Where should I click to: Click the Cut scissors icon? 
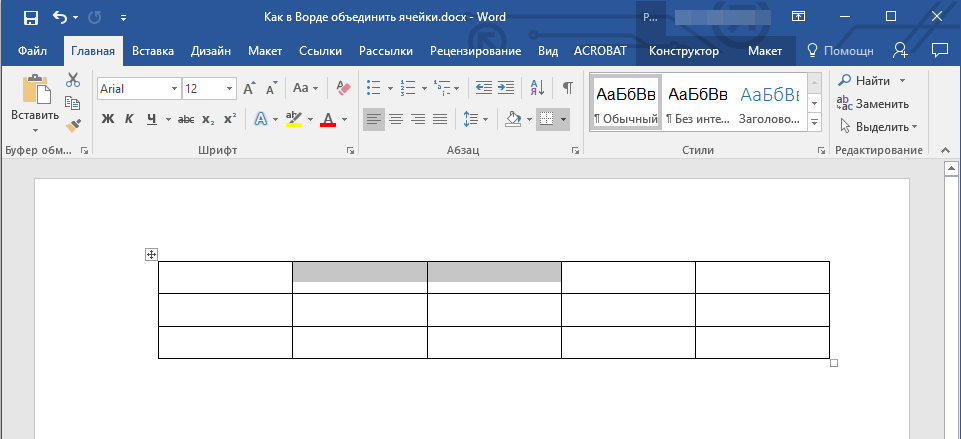[x=73, y=81]
